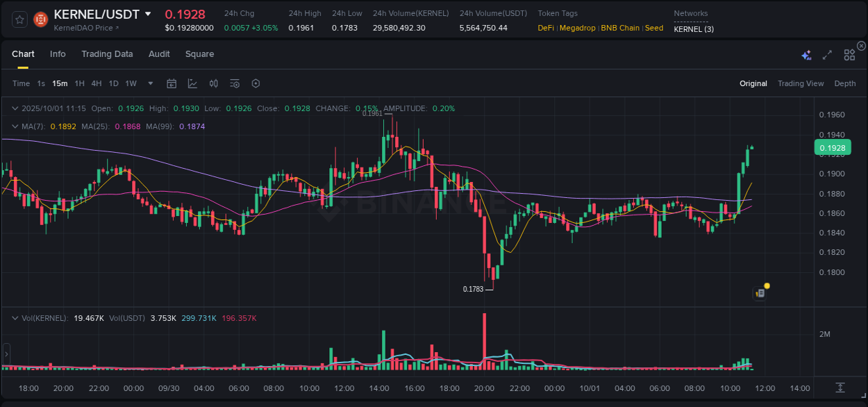Open chart settings via hexagon gear icon

[256, 83]
